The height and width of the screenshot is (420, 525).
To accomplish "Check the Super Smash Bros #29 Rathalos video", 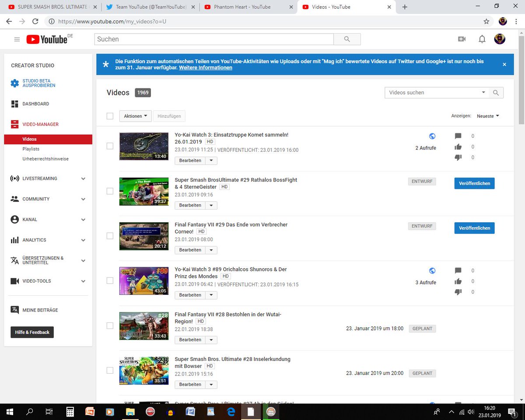I will tap(110, 191).
